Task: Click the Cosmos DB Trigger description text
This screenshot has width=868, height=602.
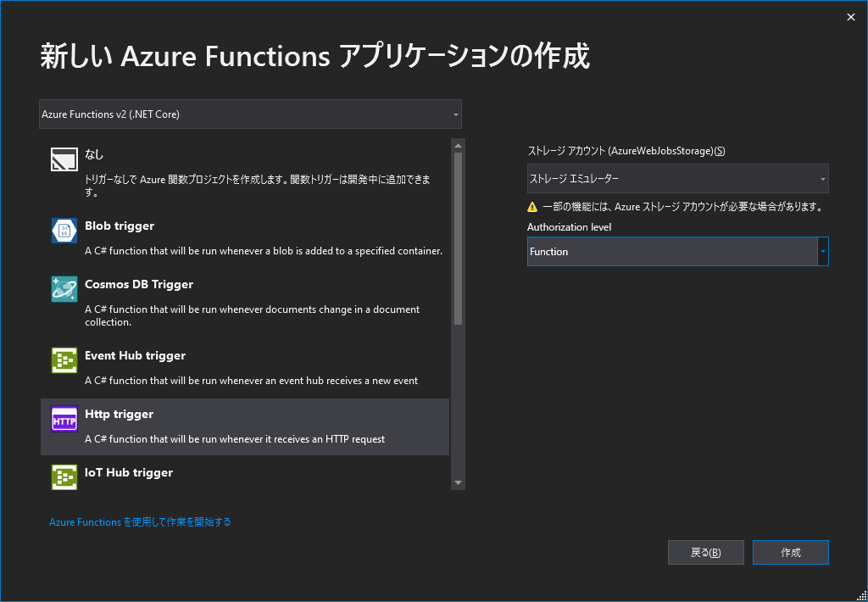Action: coord(253,315)
